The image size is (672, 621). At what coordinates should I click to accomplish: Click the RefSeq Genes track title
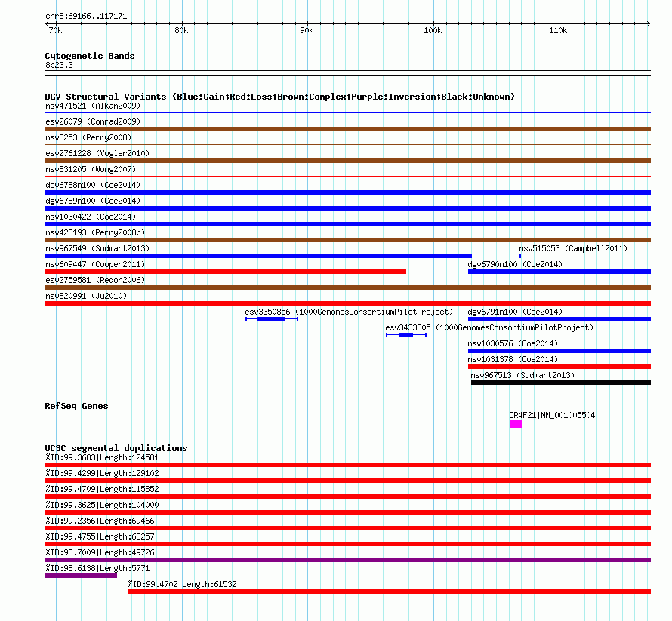point(76,406)
